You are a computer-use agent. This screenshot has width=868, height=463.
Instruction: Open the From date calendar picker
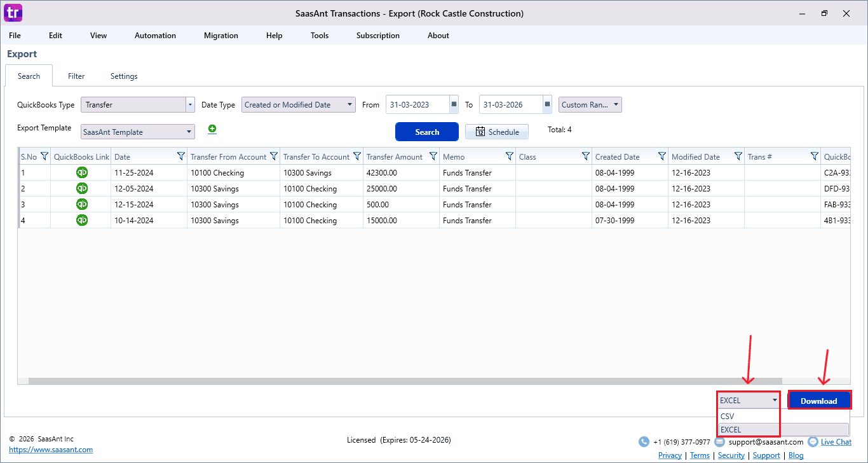pyautogui.click(x=454, y=105)
